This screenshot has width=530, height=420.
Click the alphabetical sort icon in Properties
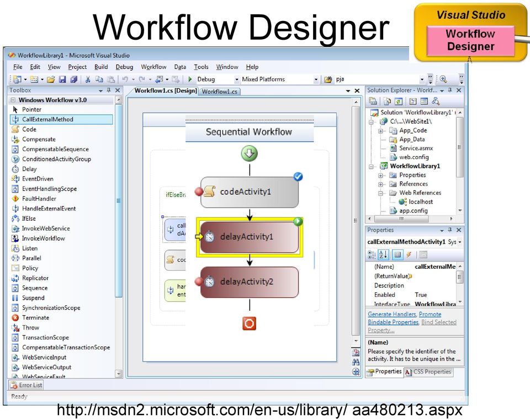tap(384, 255)
